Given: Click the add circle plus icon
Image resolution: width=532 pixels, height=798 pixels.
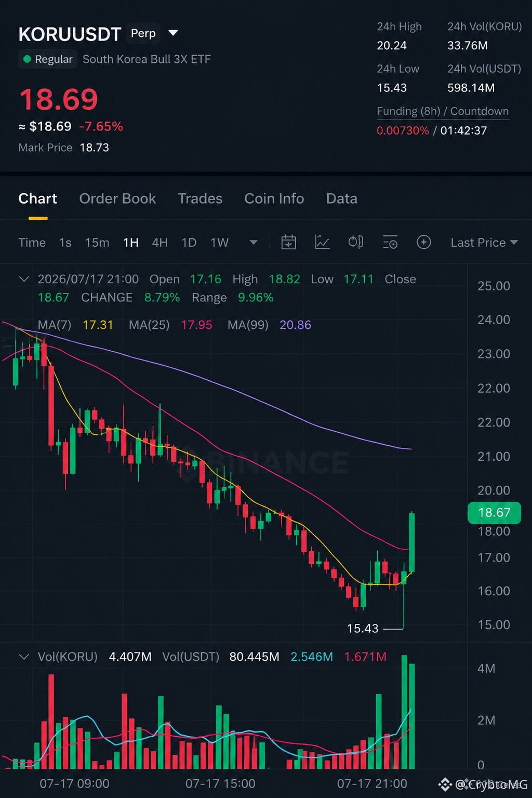Looking at the screenshot, I should tap(424, 242).
